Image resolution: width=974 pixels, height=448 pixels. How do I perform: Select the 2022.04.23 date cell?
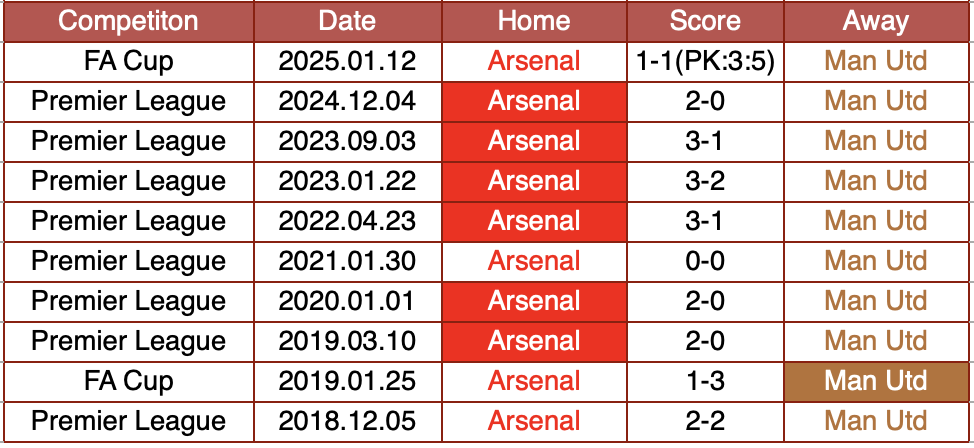pyautogui.click(x=347, y=221)
